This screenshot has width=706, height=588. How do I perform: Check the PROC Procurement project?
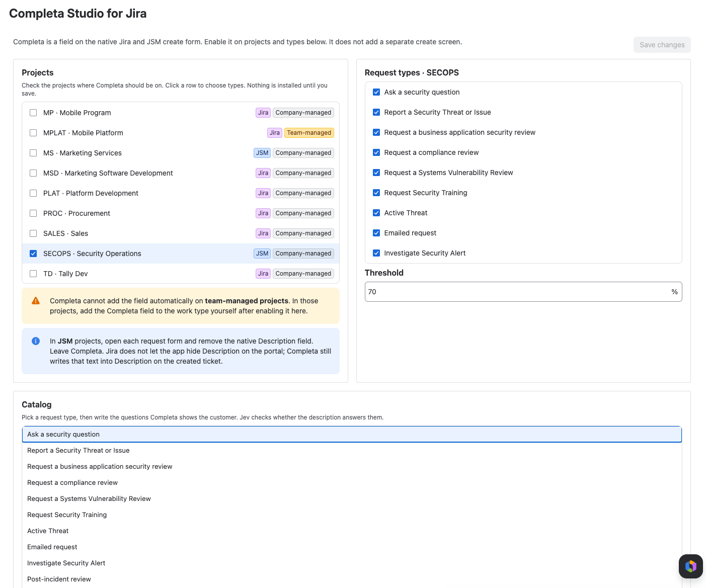(x=33, y=213)
